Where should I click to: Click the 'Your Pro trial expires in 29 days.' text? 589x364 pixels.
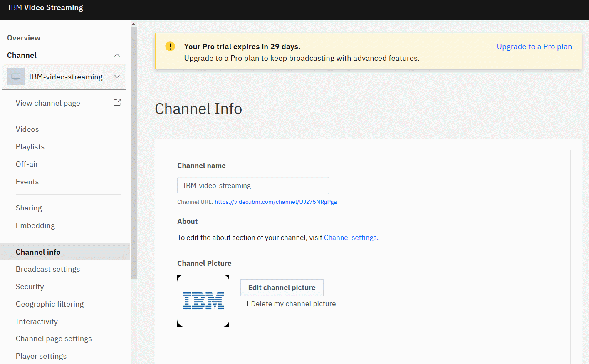(x=242, y=47)
